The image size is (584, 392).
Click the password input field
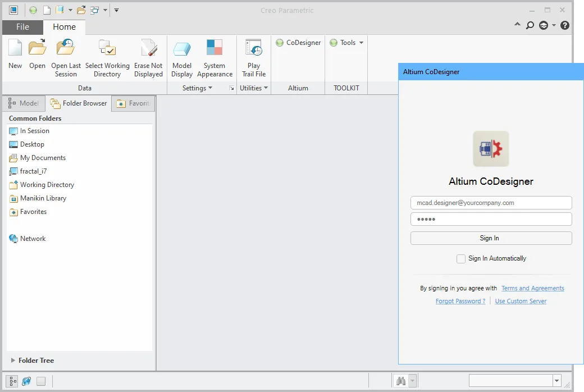(x=491, y=219)
